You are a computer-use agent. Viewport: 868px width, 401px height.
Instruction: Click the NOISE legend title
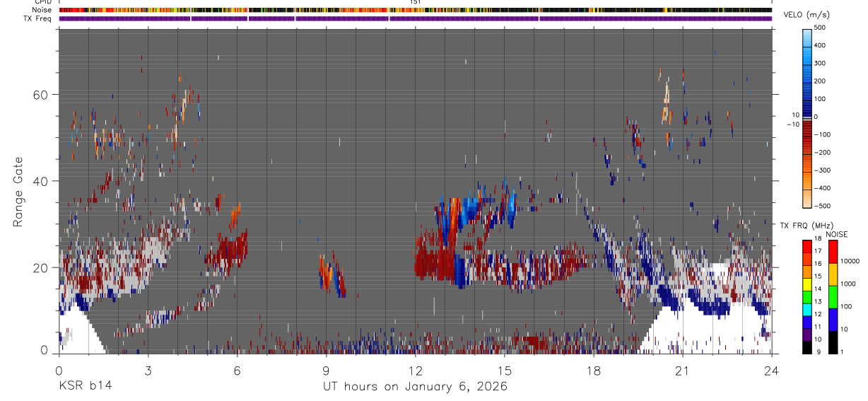(x=836, y=234)
